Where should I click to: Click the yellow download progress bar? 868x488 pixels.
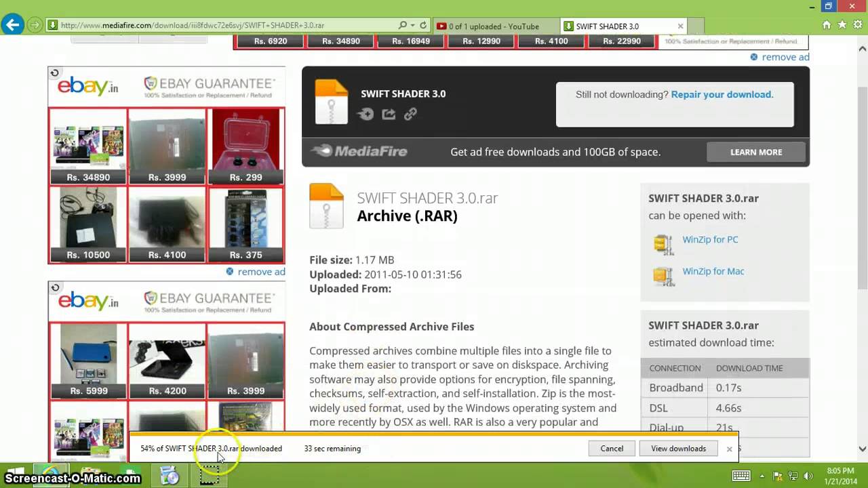[434, 434]
